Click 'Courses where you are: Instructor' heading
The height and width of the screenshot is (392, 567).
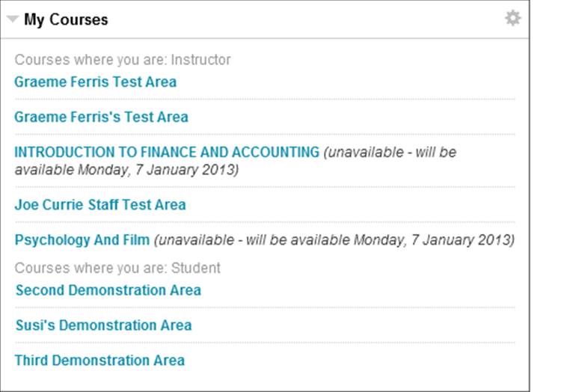click(x=123, y=59)
